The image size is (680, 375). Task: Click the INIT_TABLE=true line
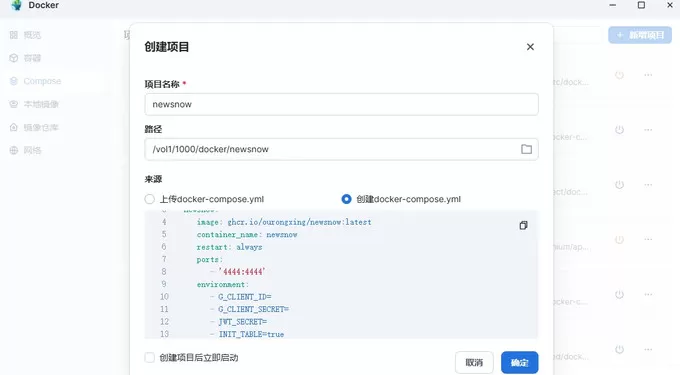pyautogui.click(x=247, y=334)
